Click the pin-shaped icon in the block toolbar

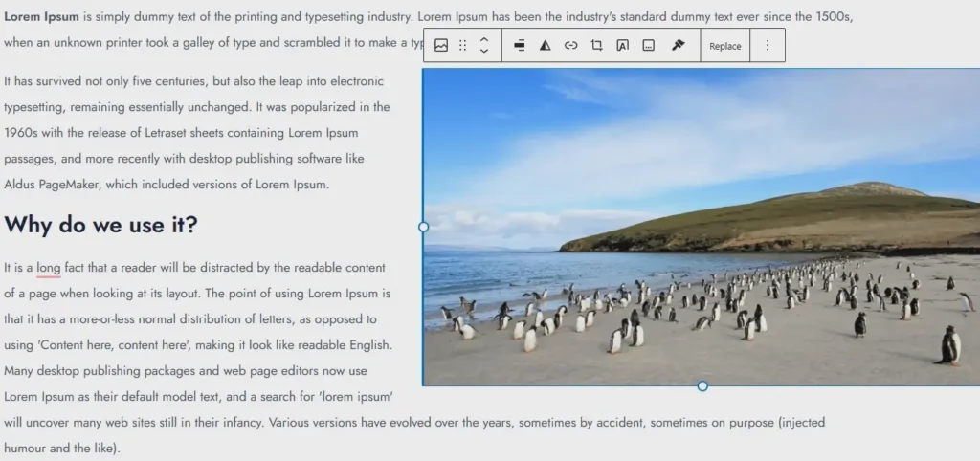tap(678, 45)
